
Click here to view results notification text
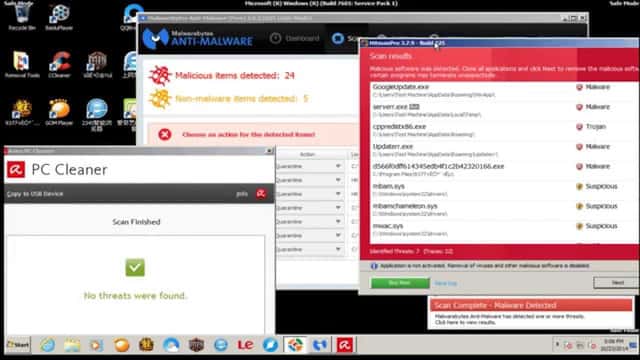pyautogui.click(x=465, y=322)
